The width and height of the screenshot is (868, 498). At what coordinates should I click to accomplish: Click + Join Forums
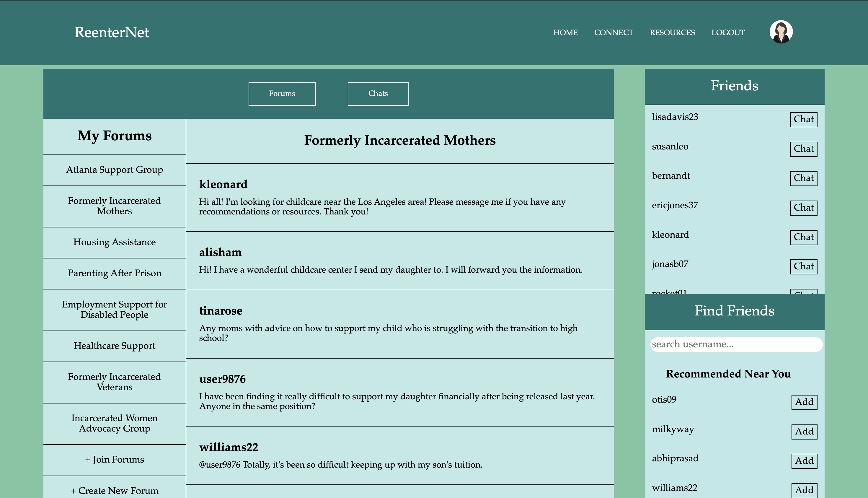(x=115, y=460)
